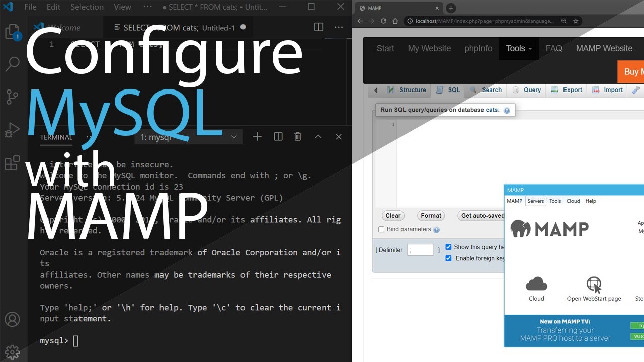Open the File menu in VS Code

(30, 7)
